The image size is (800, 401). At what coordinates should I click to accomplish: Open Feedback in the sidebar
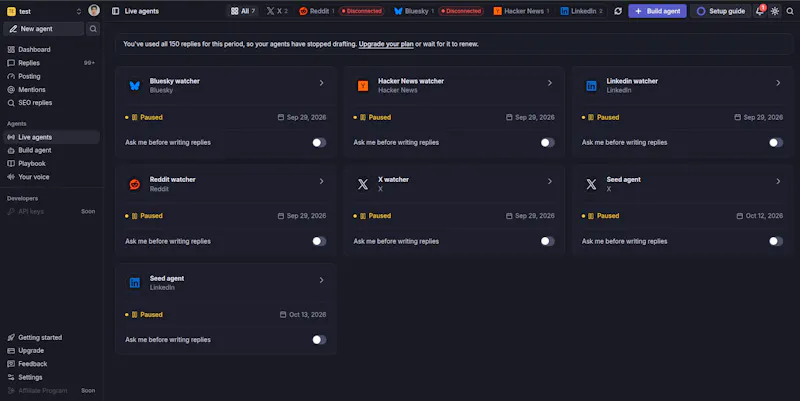click(x=52, y=364)
